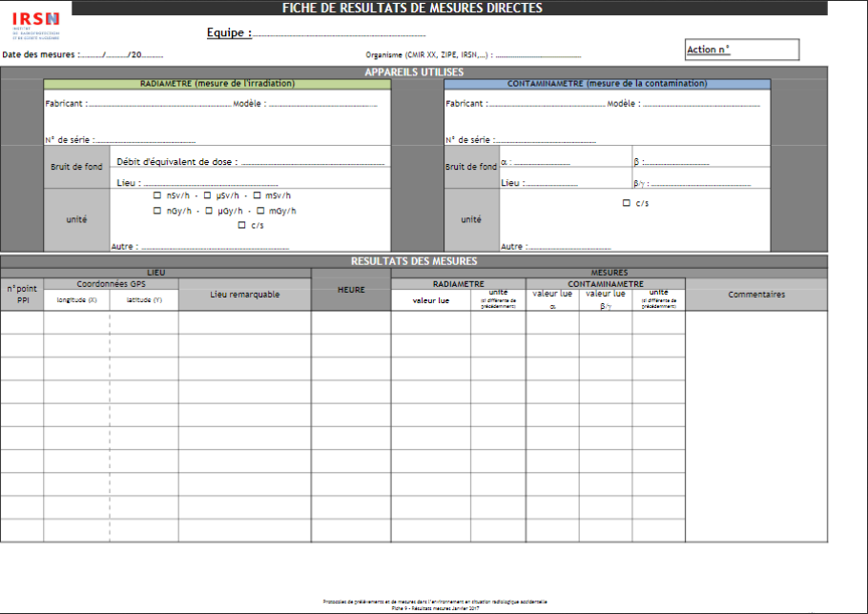Enable the nGy/h unit checkbox
This screenshot has height=614, width=868.
tap(157, 211)
